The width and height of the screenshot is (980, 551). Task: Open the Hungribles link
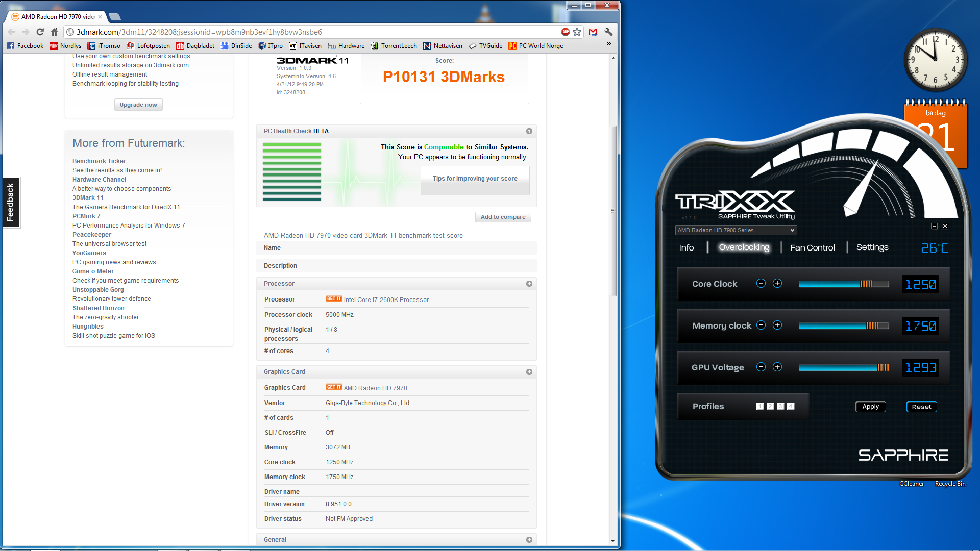point(88,327)
